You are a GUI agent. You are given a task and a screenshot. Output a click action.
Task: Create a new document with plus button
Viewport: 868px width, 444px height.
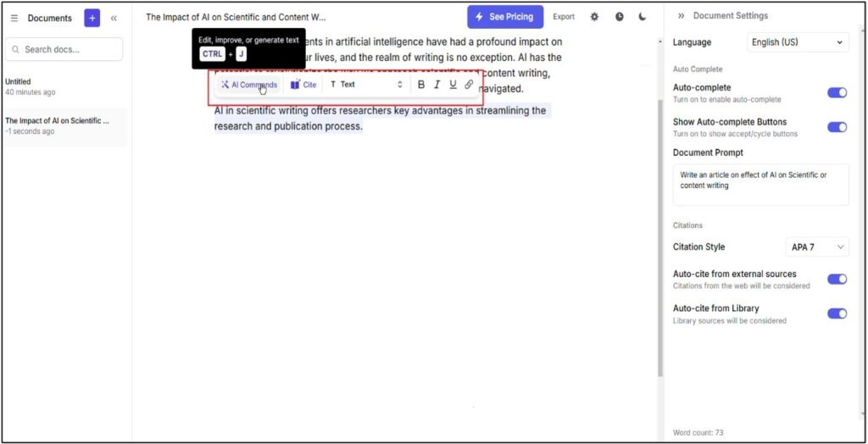pos(92,18)
